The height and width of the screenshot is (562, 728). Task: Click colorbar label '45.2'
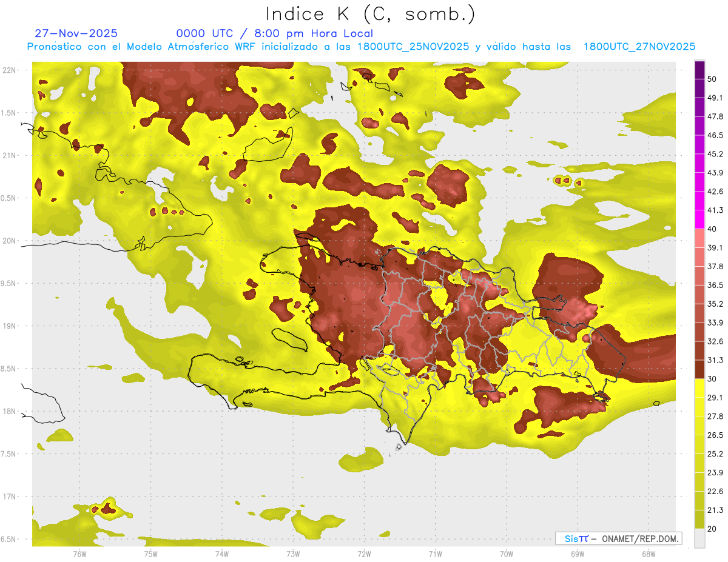coord(715,154)
